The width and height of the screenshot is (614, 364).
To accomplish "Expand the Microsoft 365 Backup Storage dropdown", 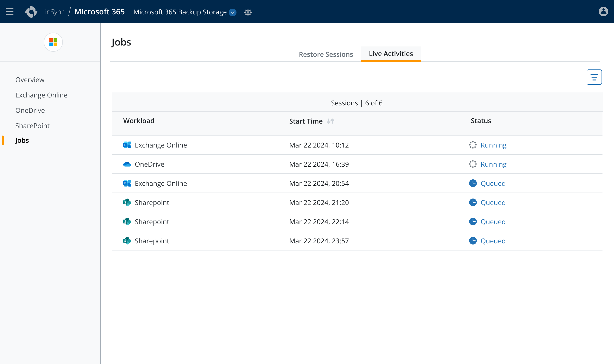I will [233, 12].
